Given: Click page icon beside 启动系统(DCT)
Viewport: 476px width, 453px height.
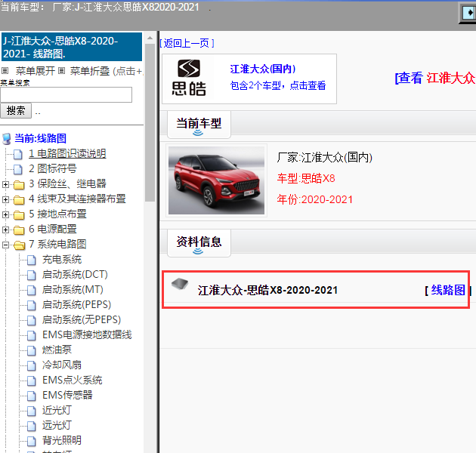Looking at the screenshot, I should pos(31,276).
